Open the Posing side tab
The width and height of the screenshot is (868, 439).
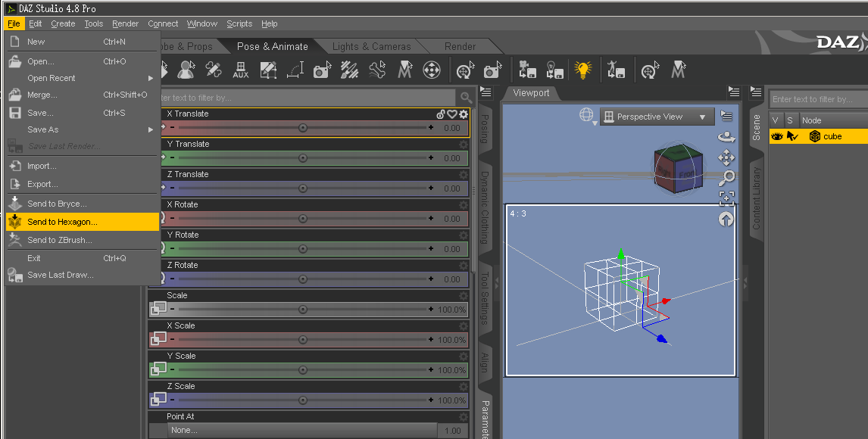(x=485, y=129)
